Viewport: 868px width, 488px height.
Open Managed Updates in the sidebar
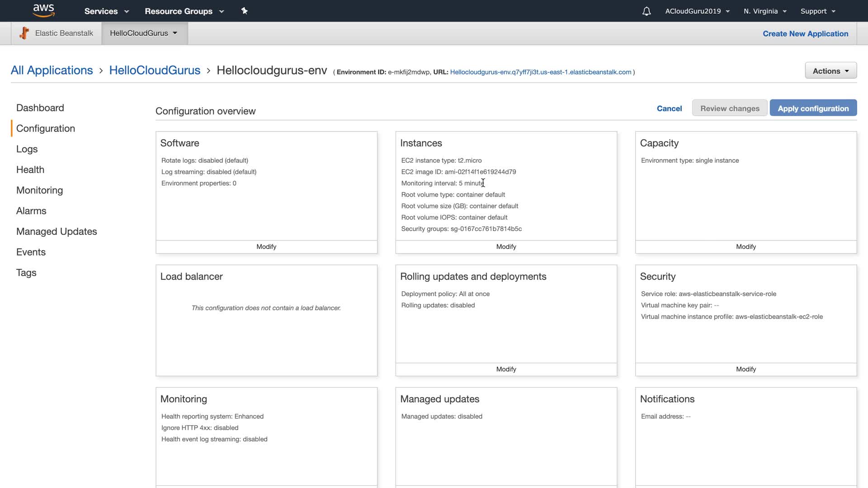[x=57, y=231]
